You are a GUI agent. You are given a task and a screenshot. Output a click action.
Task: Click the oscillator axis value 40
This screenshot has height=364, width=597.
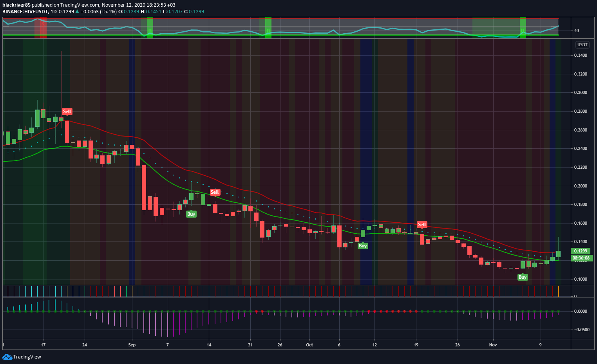(576, 31)
